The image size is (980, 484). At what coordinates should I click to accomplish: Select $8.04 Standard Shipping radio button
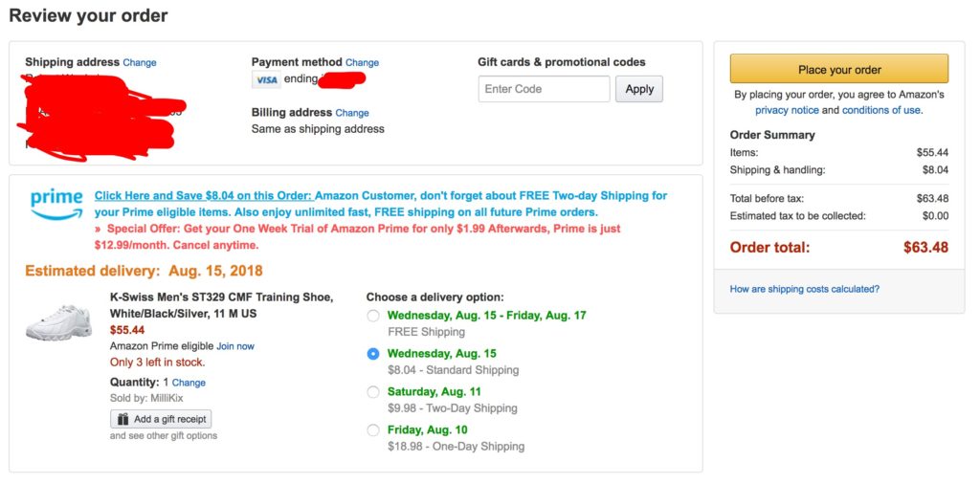[373, 354]
